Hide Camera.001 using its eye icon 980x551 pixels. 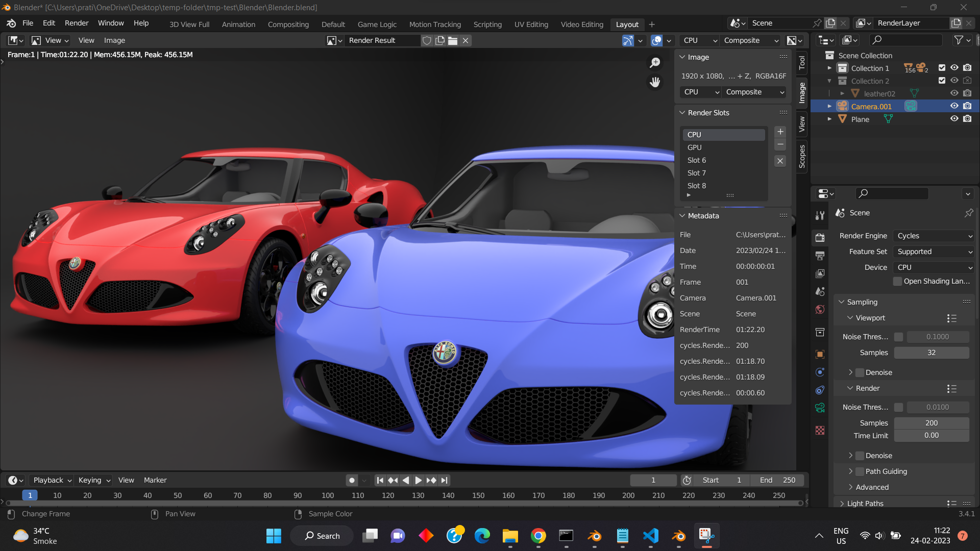[x=954, y=106]
